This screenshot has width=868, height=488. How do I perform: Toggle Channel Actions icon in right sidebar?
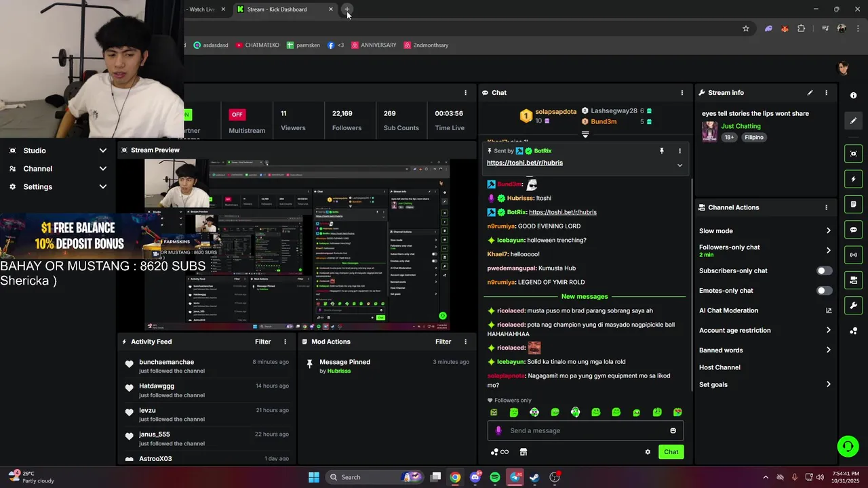point(854,280)
